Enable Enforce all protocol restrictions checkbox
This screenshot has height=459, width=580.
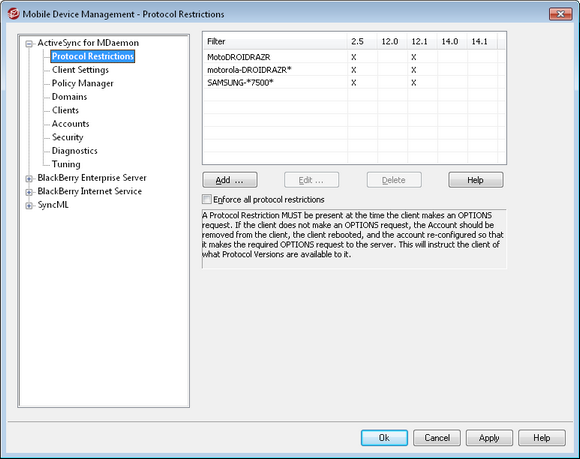click(206, 199)
